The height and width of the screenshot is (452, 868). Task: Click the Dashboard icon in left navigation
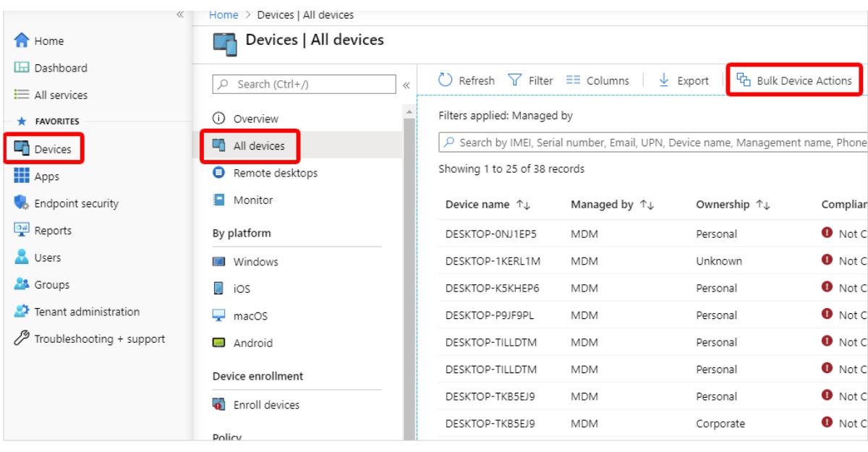coord(21,68)
